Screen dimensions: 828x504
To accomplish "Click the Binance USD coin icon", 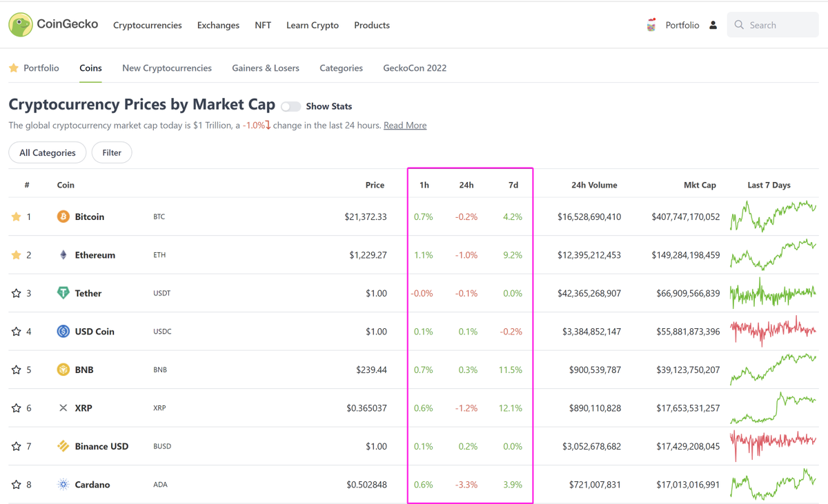I will pyautogui.click(x=63, y=446).
